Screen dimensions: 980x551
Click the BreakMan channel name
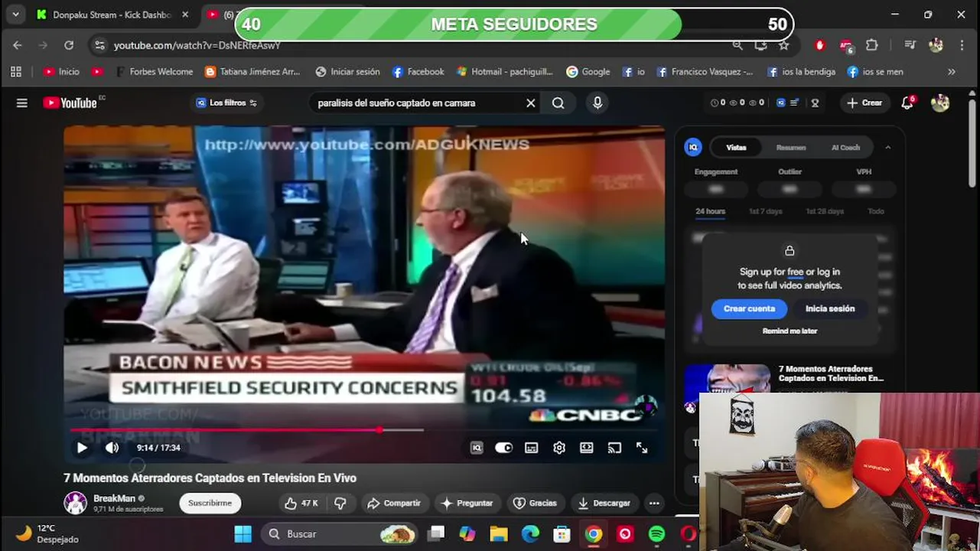(x=114, y=498)
